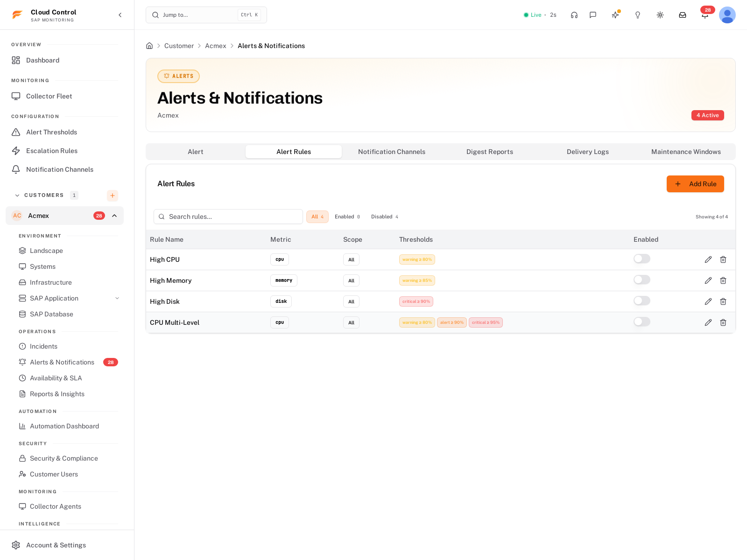Open Escalation Rules in sidebar
The height and width of the screenshot is (560, 747).
64,151
